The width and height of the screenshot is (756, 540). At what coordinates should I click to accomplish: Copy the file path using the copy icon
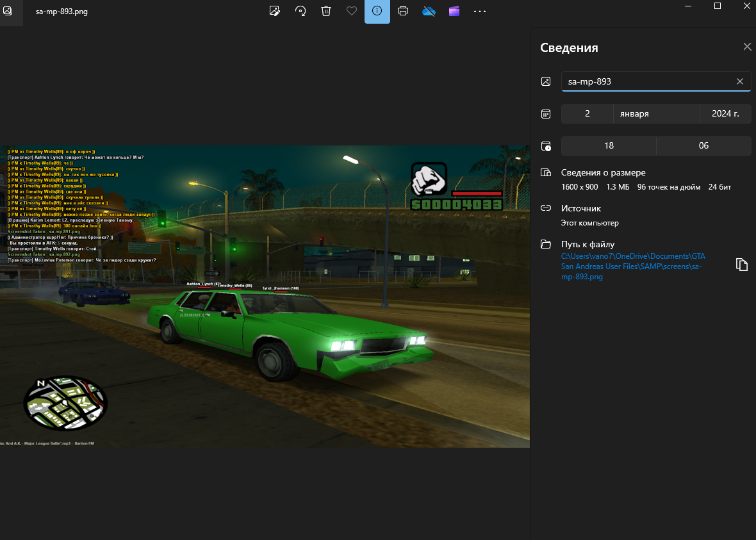(x=742, y=265)
